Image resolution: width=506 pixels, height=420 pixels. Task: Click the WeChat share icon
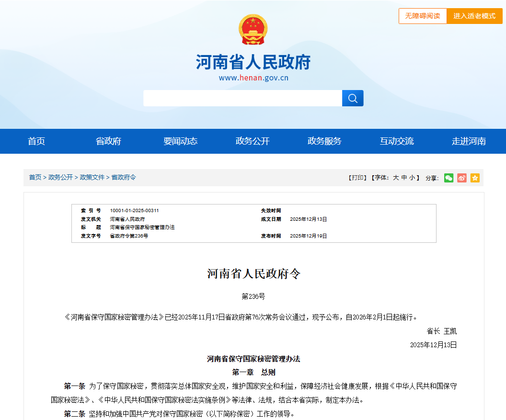click(448, 178)
